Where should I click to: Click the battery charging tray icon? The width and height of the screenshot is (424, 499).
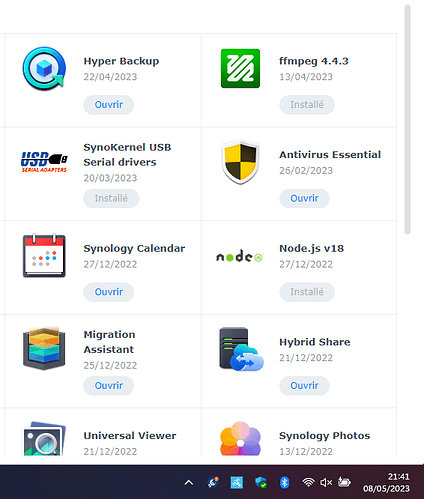(344, 482)
